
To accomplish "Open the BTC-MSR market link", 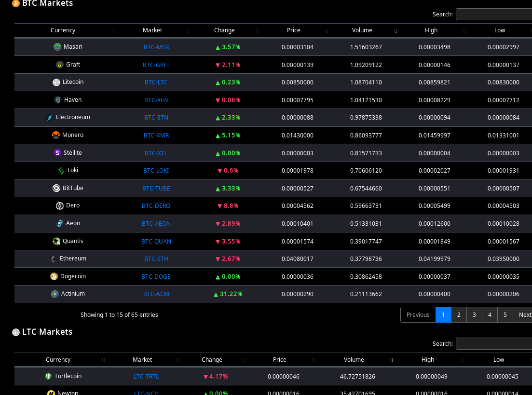I will (x=156, y=47).
